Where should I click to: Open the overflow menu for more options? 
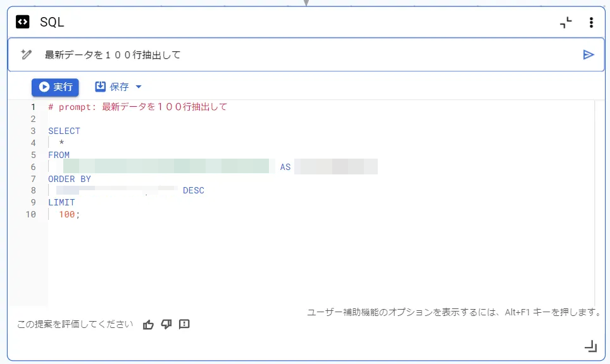pyautogui.click(x=591, y=22)
